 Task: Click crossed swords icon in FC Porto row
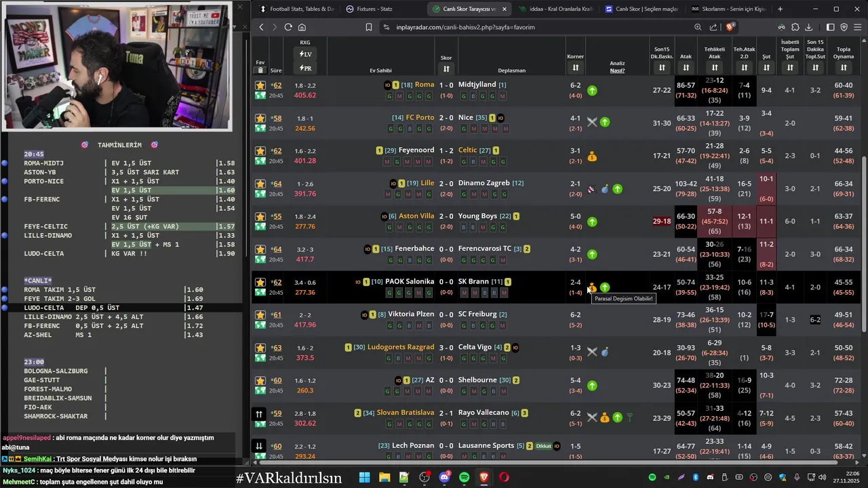[592, 122]
